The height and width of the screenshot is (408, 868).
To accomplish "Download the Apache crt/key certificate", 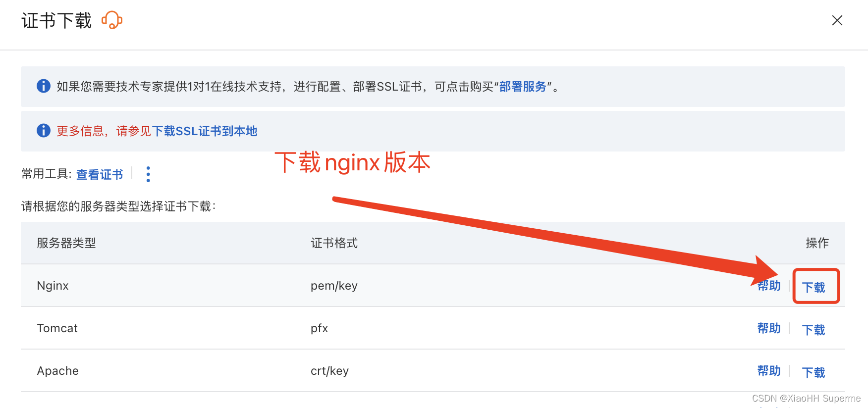I will point(814,372).
